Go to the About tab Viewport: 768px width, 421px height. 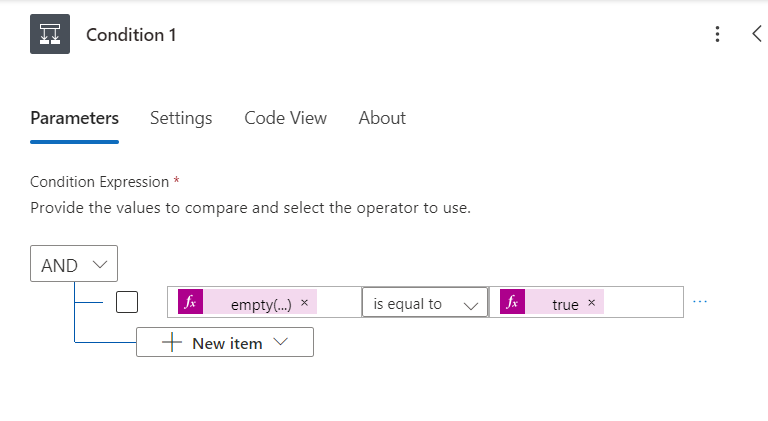pos(382,118)
